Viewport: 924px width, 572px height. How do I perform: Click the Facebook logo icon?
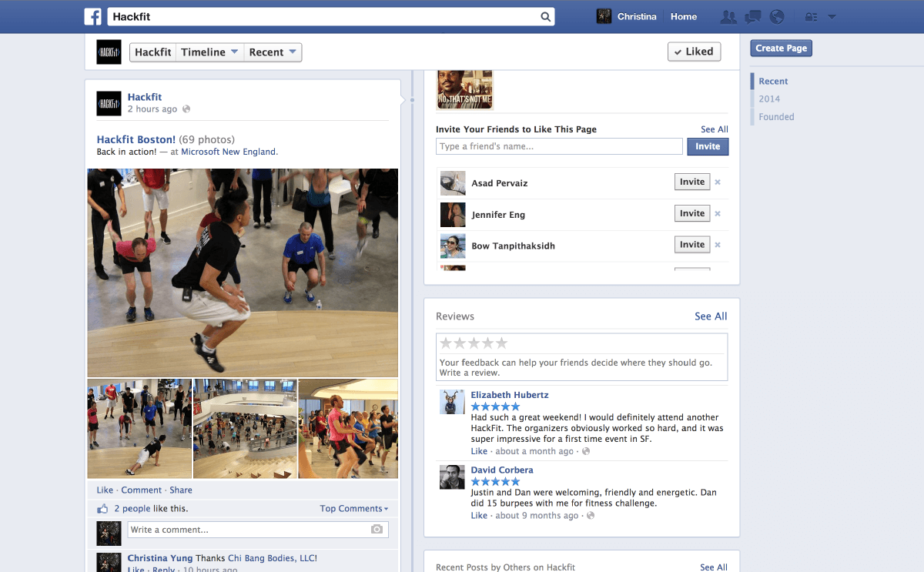point(93,16)
